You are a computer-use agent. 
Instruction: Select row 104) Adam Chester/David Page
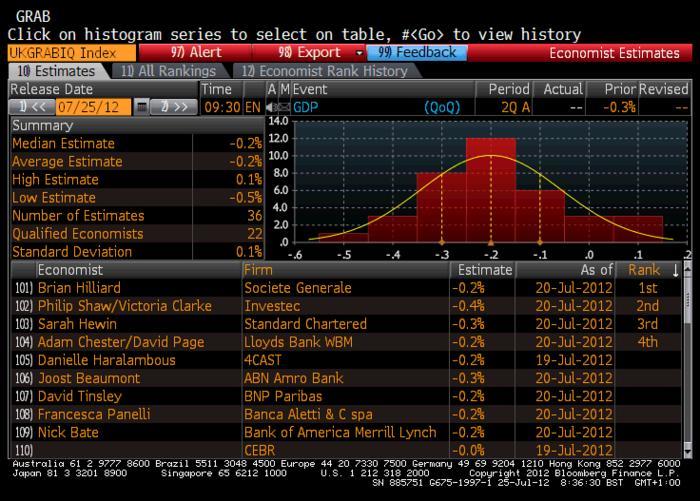pyautogui.click(x=346, y=342)
